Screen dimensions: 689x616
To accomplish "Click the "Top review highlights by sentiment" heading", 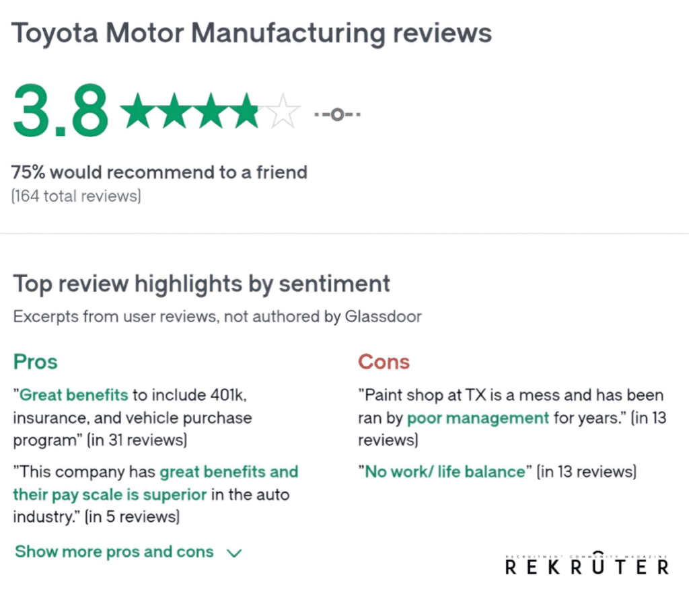I will [x=201, y=284].
